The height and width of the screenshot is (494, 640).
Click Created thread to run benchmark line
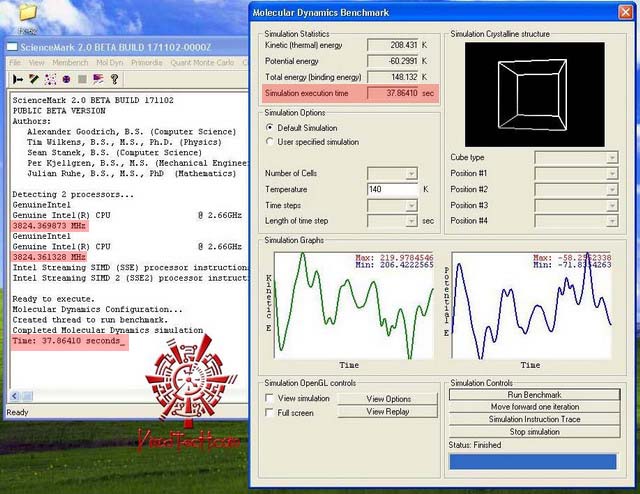[x=90, y=320]
